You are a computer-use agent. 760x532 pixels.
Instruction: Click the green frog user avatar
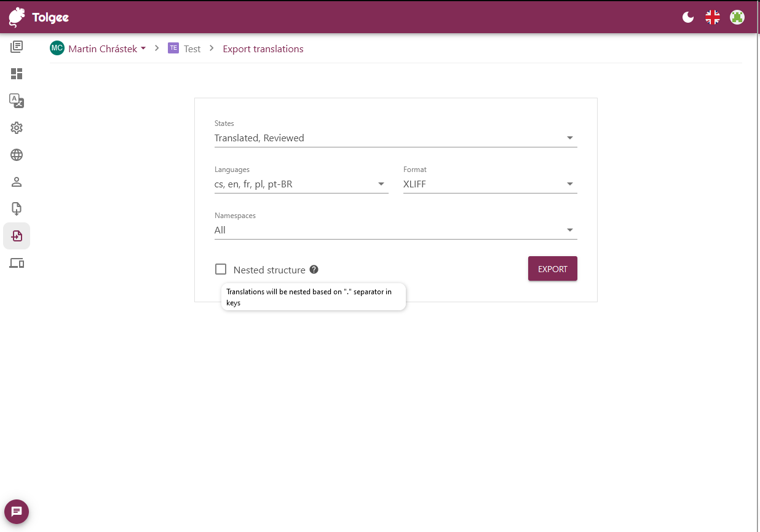(x=737, y=17)
